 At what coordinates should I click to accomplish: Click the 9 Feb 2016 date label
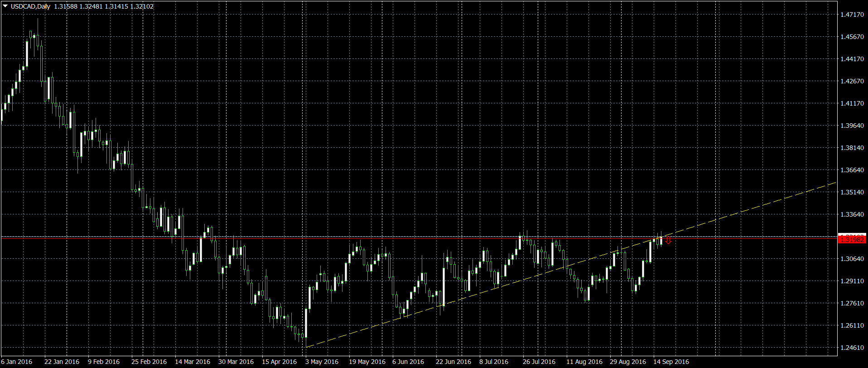pos(104,362)
